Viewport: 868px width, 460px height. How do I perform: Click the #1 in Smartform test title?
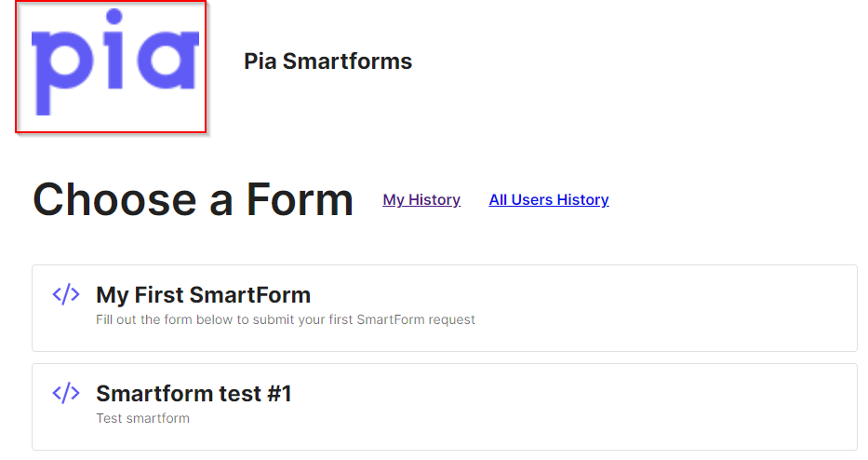(279, 394)
